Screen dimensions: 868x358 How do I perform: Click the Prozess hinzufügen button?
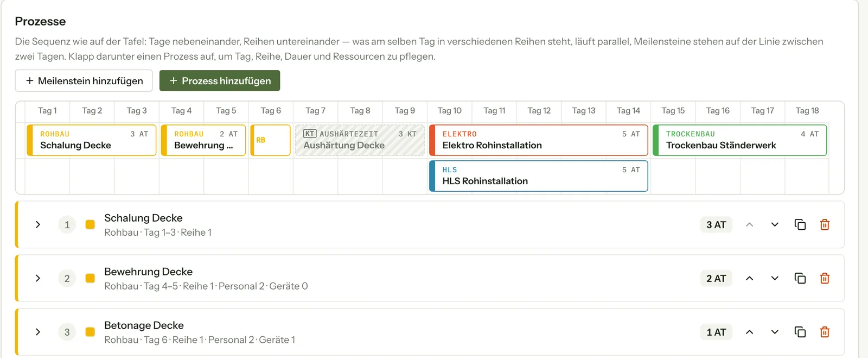pos(220,80)
